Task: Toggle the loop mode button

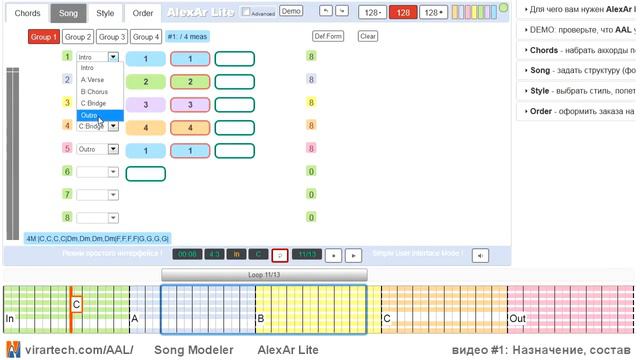Action: [280, 255]
